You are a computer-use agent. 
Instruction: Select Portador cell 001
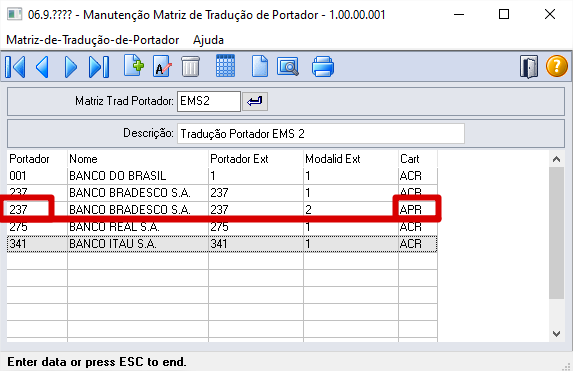click(37, 176)
